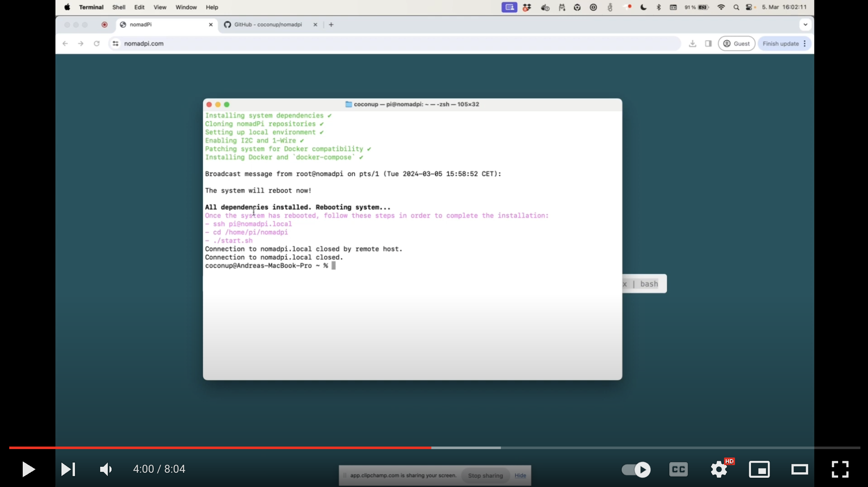Click Stop sharing button
The image size is (868, 487).
pyautogui.click(x=485, y=475)
